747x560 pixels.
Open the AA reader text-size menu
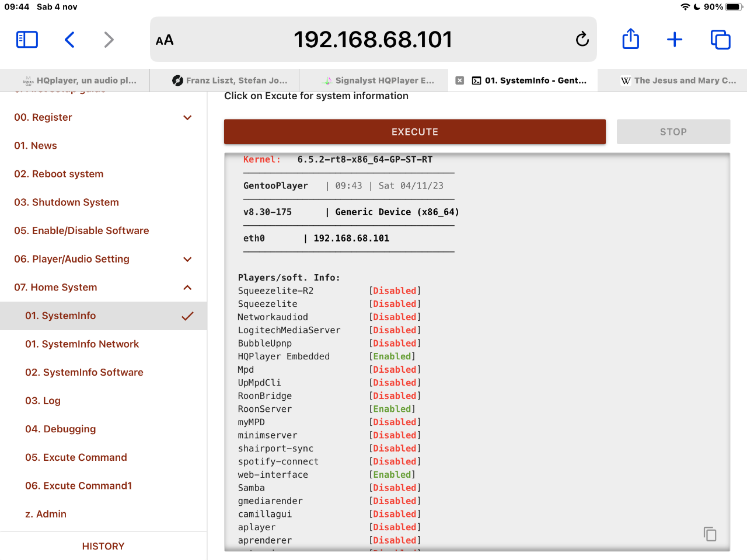click(165, 40)
